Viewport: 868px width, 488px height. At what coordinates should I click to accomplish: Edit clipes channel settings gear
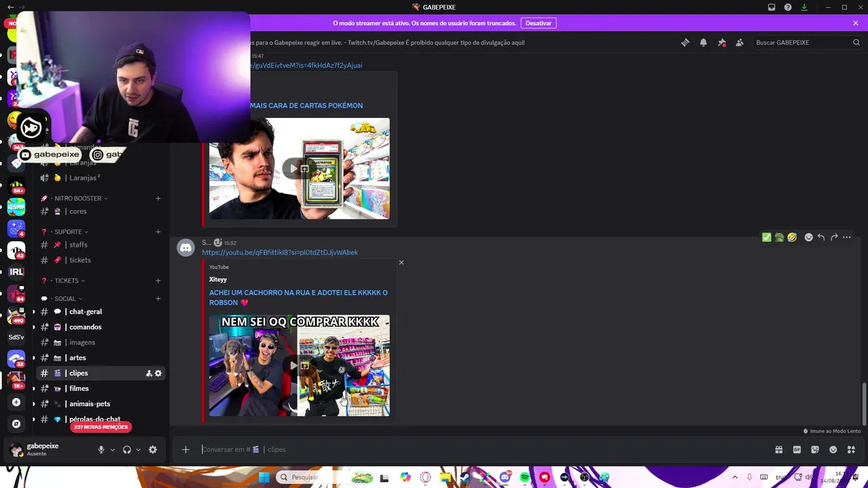click(159, 373)
